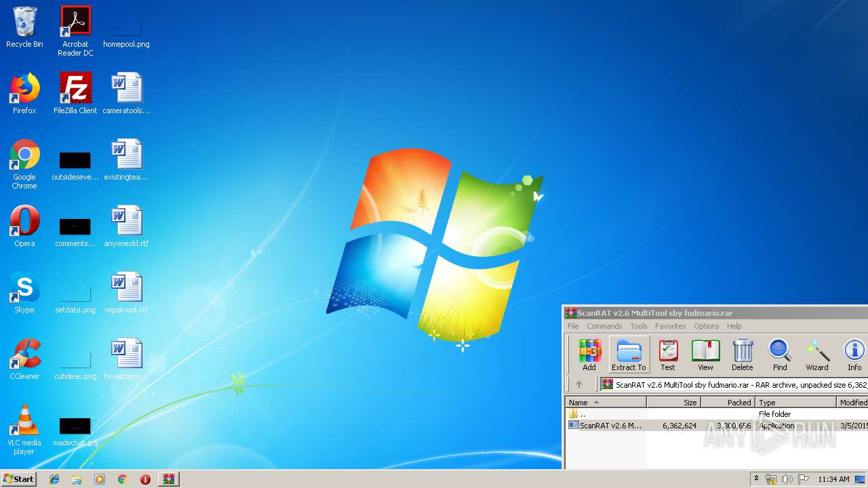Launch the Wizard tool
Viewport: 868px width, 488px height.
coord(816,355)
